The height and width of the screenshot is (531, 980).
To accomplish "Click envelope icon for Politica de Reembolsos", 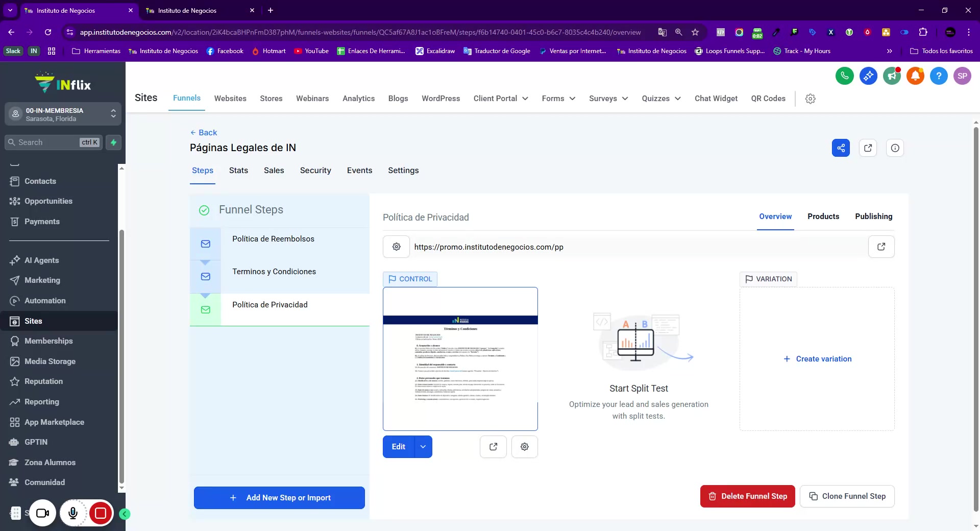I will (205, 244).
